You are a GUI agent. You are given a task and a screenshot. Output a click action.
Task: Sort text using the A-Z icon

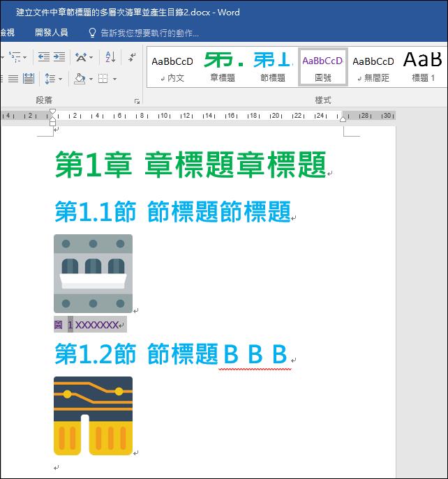[110, 56]
